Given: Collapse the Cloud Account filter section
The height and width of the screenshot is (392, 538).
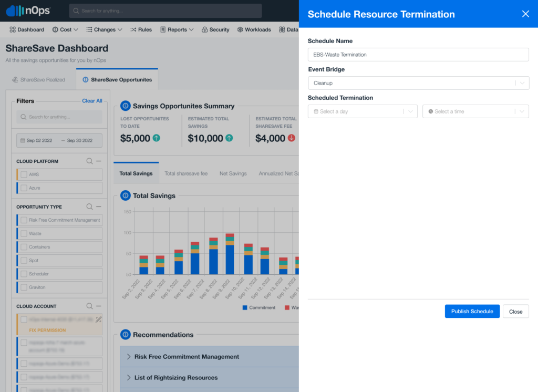Looking at the screenshot, I should pos(99,306).
